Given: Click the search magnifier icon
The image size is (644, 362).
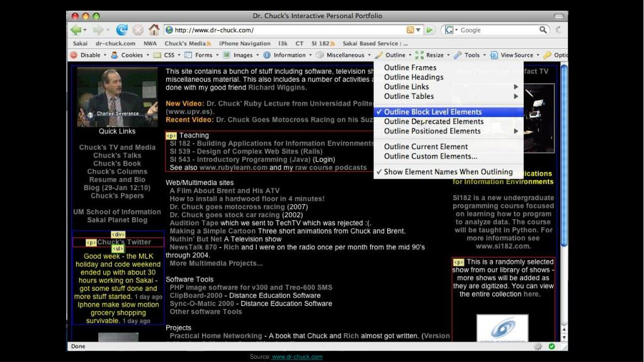Looking at the screenshot, I should pos(543,30).
